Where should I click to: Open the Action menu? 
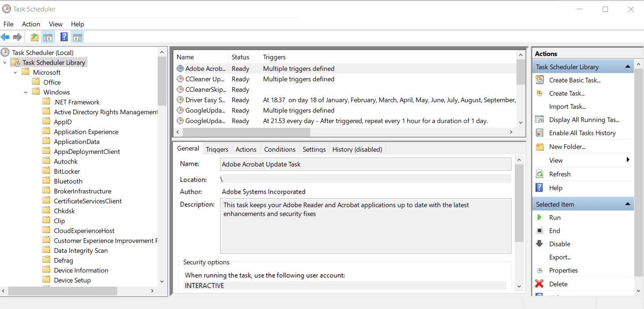pos(31,24)
